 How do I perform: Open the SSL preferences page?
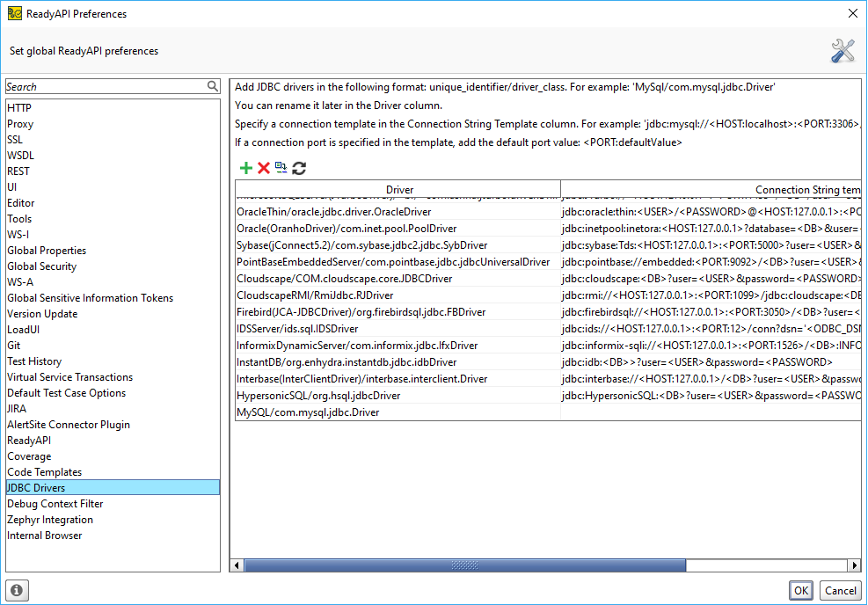(x=113, y=140)
